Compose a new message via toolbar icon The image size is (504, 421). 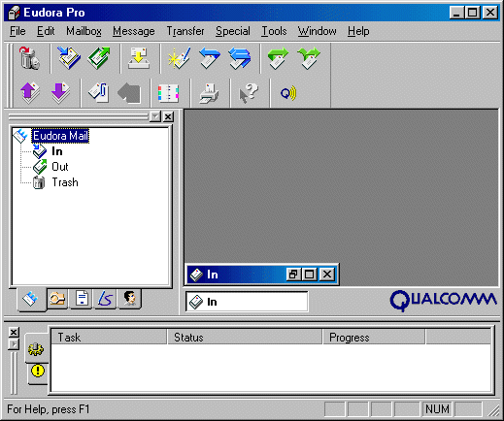(x=179, y=58)
